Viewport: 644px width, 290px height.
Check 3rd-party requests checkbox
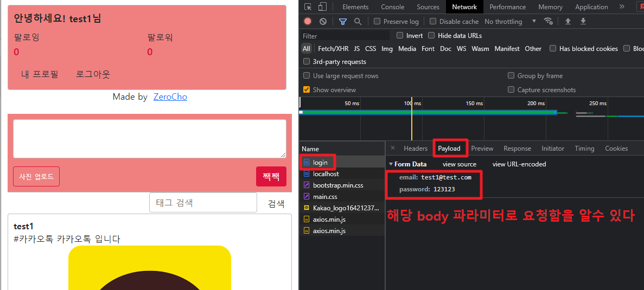[307, 62]
